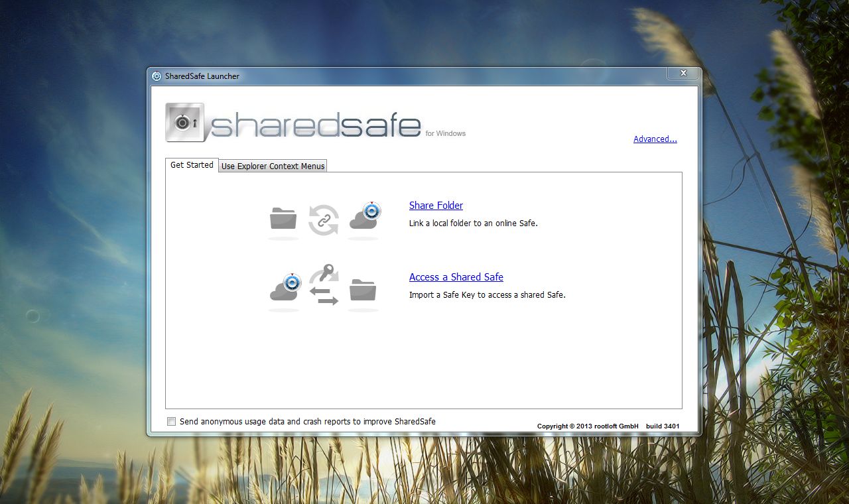Screen dimensions: 849x504
Task: Switch to the Get Started tab
Action: pyautogui.click(x=192, y=165)
